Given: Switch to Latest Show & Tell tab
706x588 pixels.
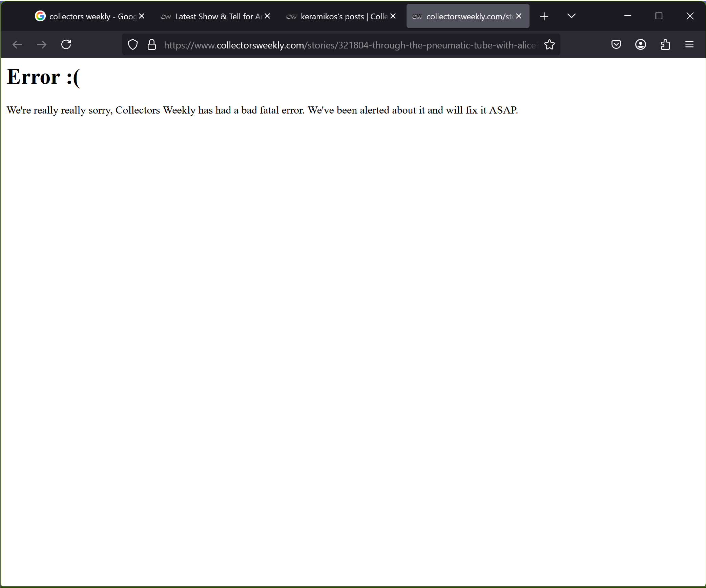Looking at the screenshot, I should point(215,16).
